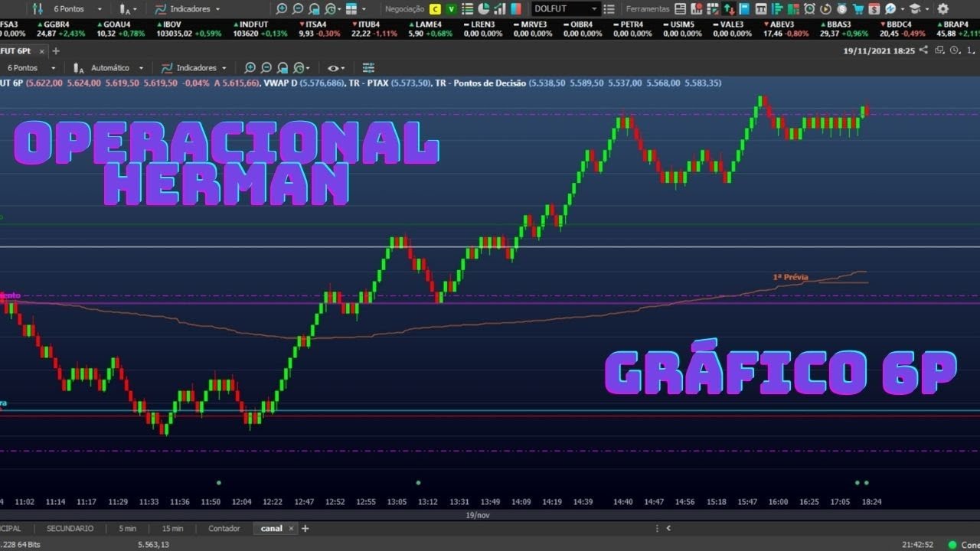Image resolution: width=980 pixels, height=551 pixels.
Task: Click the yellow C trading button
Action: point(435,9)
